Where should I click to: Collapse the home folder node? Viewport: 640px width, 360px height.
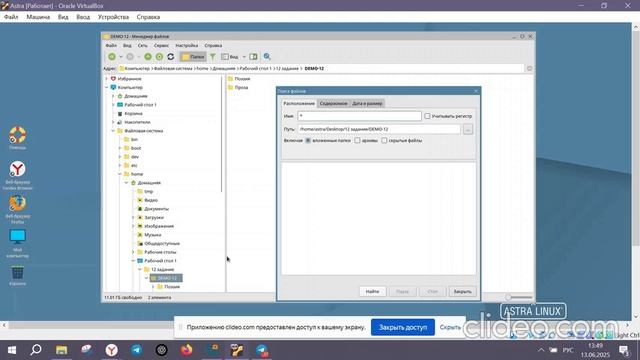pos(120,174)
